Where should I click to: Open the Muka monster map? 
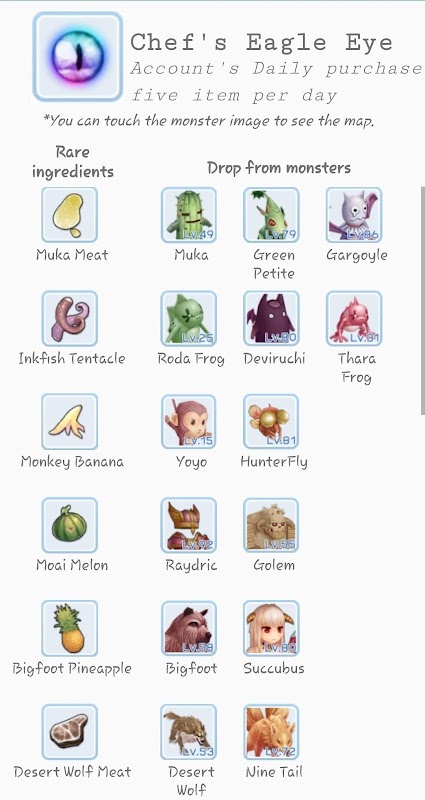(189, 215)
